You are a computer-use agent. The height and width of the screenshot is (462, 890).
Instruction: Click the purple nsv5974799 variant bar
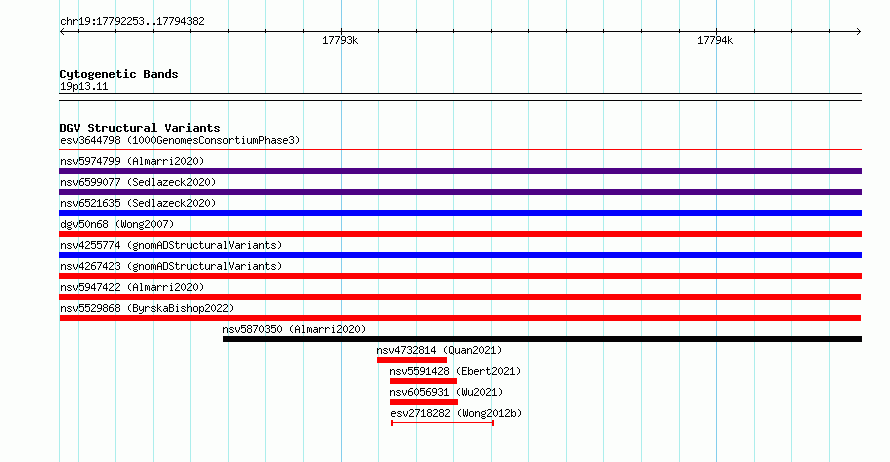[x=460, y=171]
